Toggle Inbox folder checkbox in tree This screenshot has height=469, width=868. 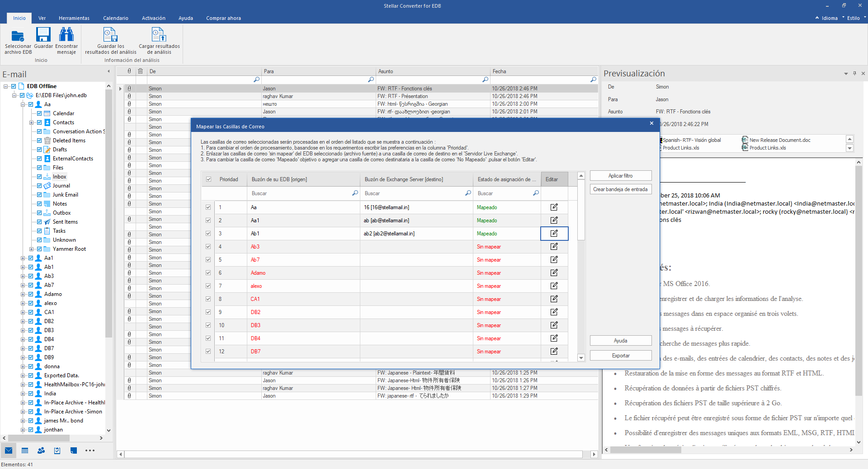pyautogui.click(x=39, y=177)
